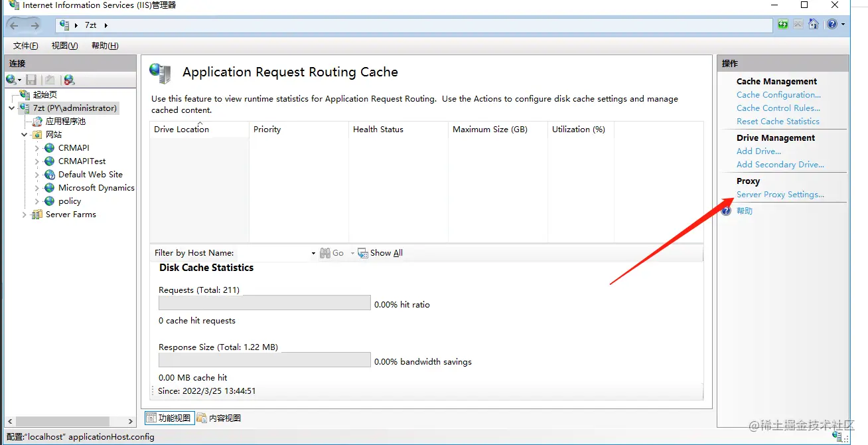868x445 pixels.
Task: Select the 起始页 start page node
Action: tap(45, 95)
